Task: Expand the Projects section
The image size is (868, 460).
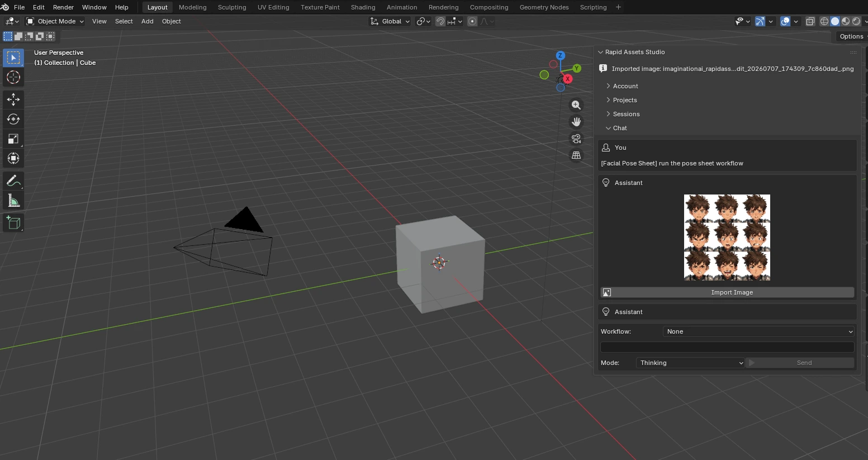Action: click(x=624, y=100)
